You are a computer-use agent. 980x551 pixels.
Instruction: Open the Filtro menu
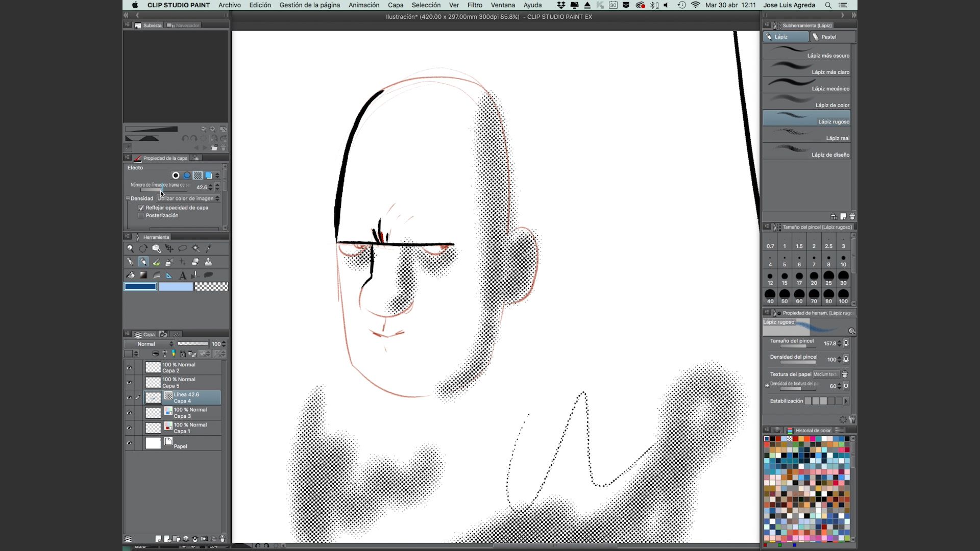pos(475,5)
